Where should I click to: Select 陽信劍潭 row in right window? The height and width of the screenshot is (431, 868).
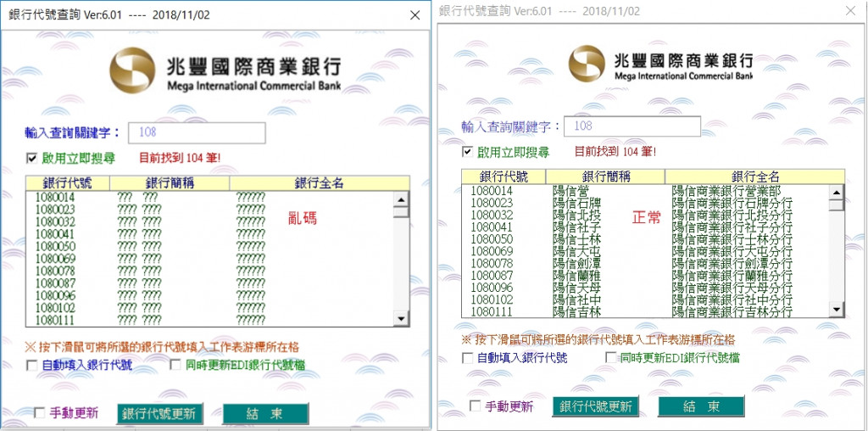645,263
